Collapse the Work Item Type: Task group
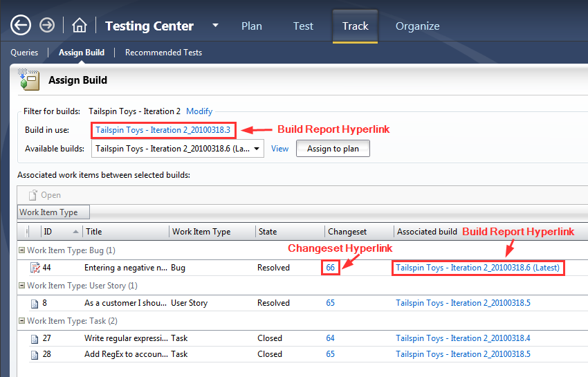Screen dimensions: 588x377 [x=21, y=321]
